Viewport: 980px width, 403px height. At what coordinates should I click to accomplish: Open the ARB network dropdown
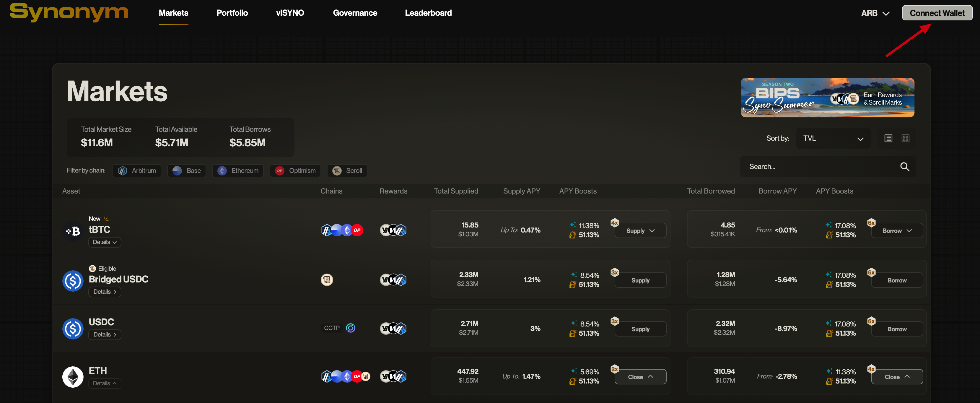(x=875, y=13)
